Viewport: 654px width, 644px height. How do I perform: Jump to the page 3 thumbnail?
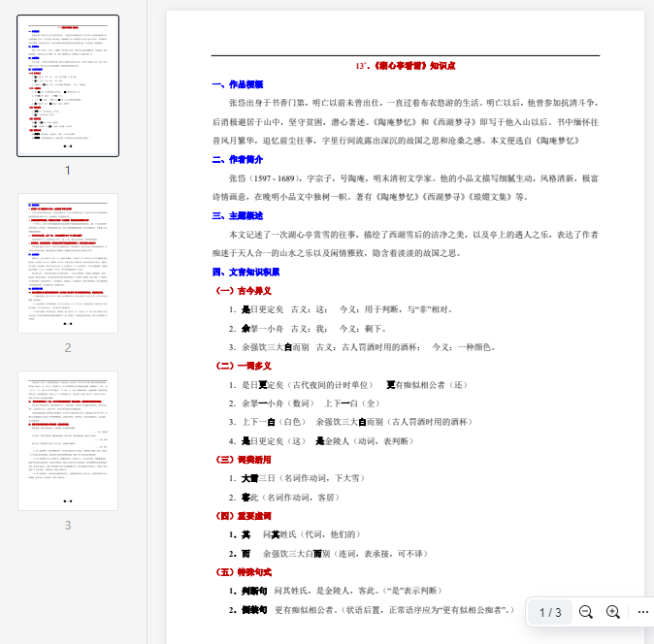(68, 440)
